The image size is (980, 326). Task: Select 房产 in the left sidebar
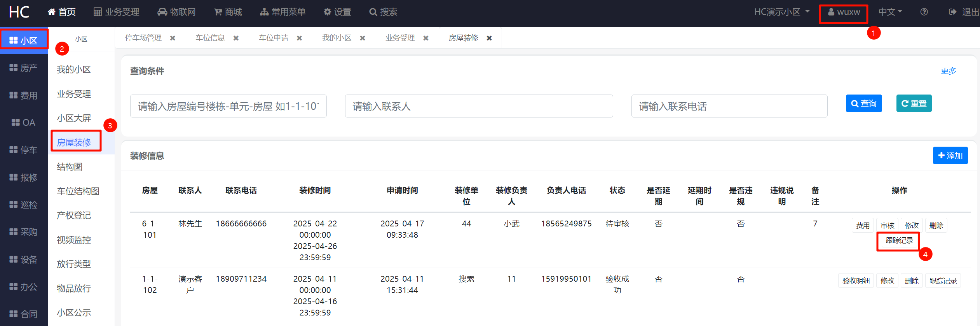coord(24,68)
